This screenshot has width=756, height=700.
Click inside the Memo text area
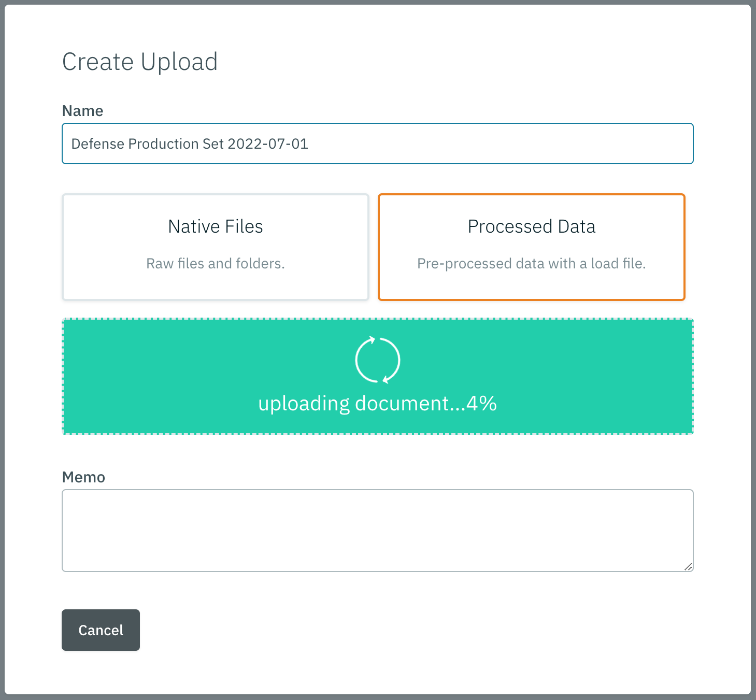tap(377, 531)
